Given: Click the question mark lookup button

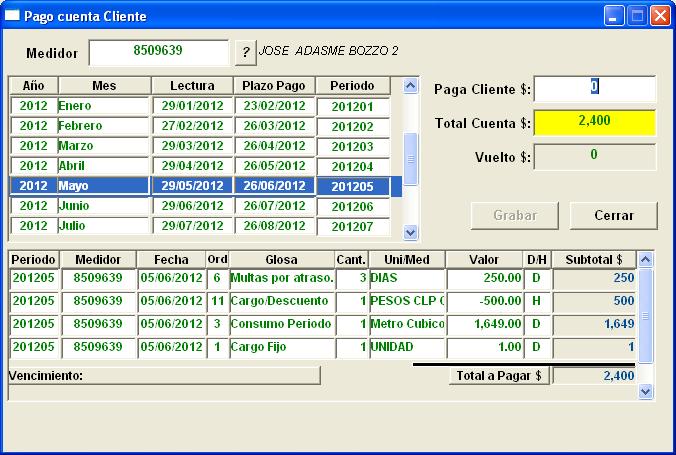Looking at the screenshot, I should pos(245,52).
